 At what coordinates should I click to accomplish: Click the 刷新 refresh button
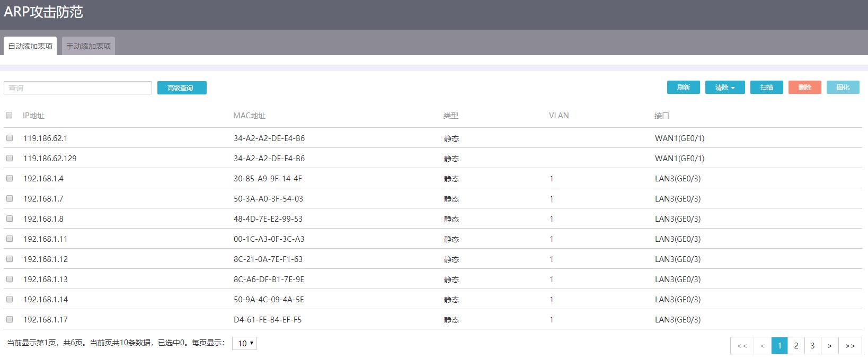[x=683, y=88]
